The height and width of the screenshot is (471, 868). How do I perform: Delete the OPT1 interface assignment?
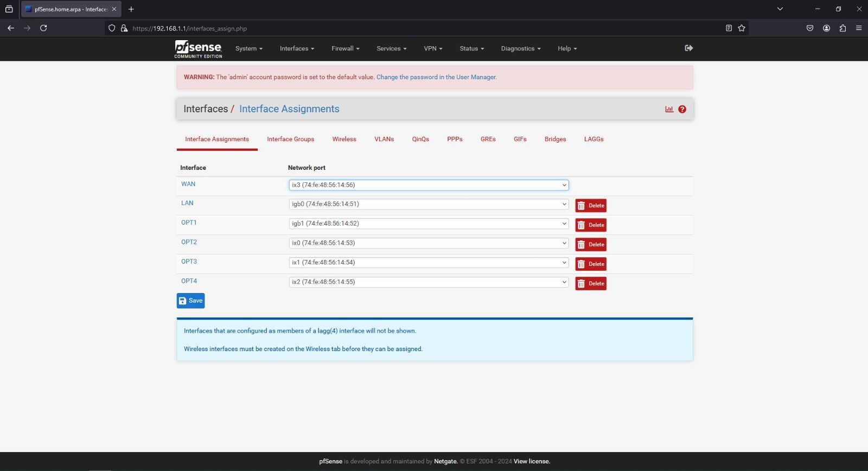pyautogui.click(x=591, y=225)
